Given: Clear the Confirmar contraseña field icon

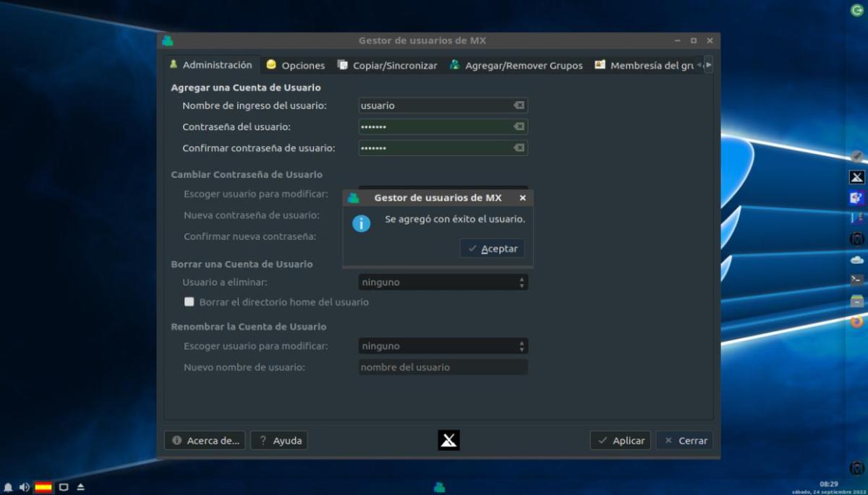Looking at the screenshot, I should click(519, 148).
